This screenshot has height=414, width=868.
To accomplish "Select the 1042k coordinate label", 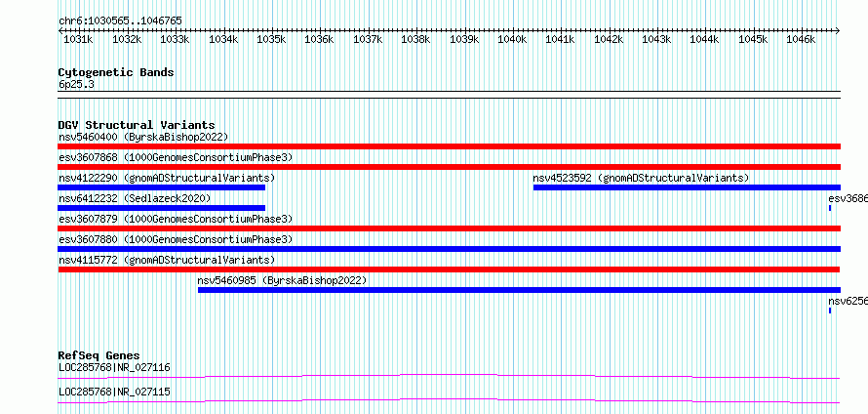I will click(609, 39).
